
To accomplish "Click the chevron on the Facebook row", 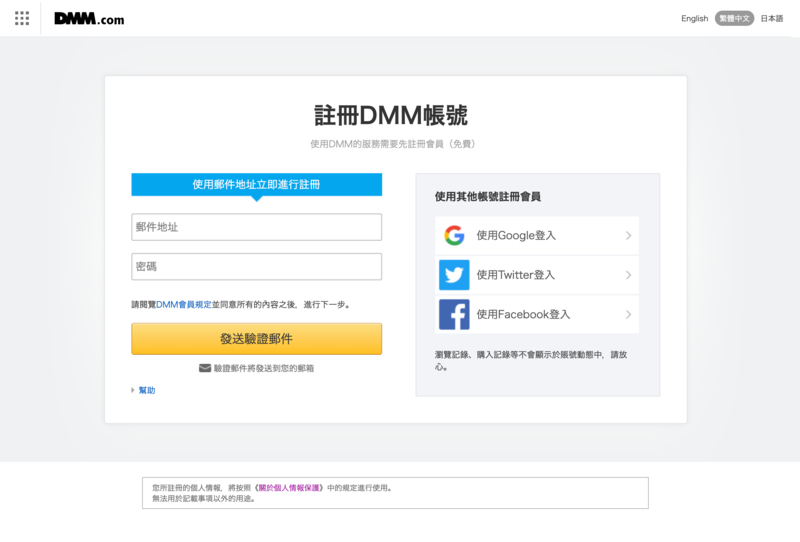I will [629, 314].
